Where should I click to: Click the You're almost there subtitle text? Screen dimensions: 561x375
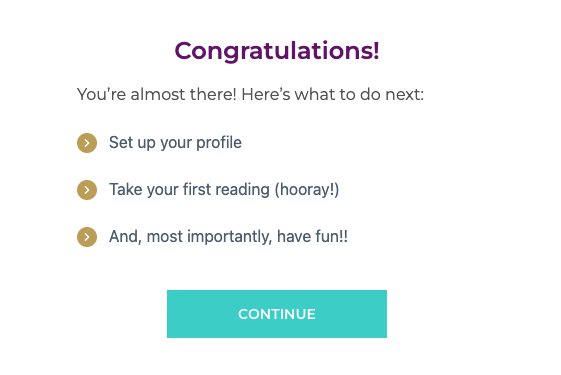[250, 94]
